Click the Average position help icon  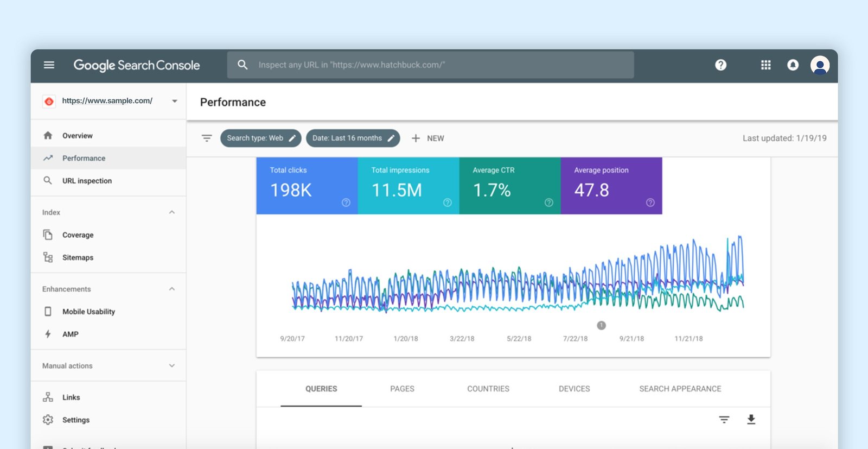[x=650, y=203]
